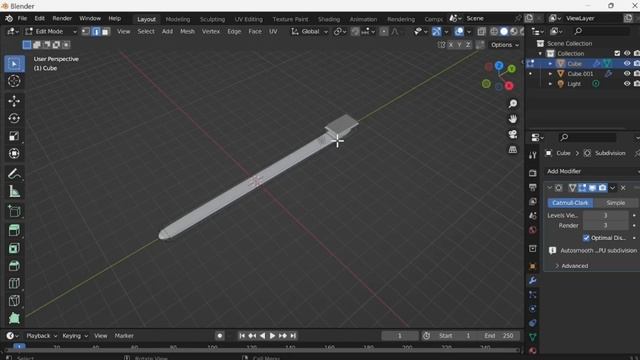640x360 pixels.
Task: Click the pan view hand icon
Action: tap(513, 119)
